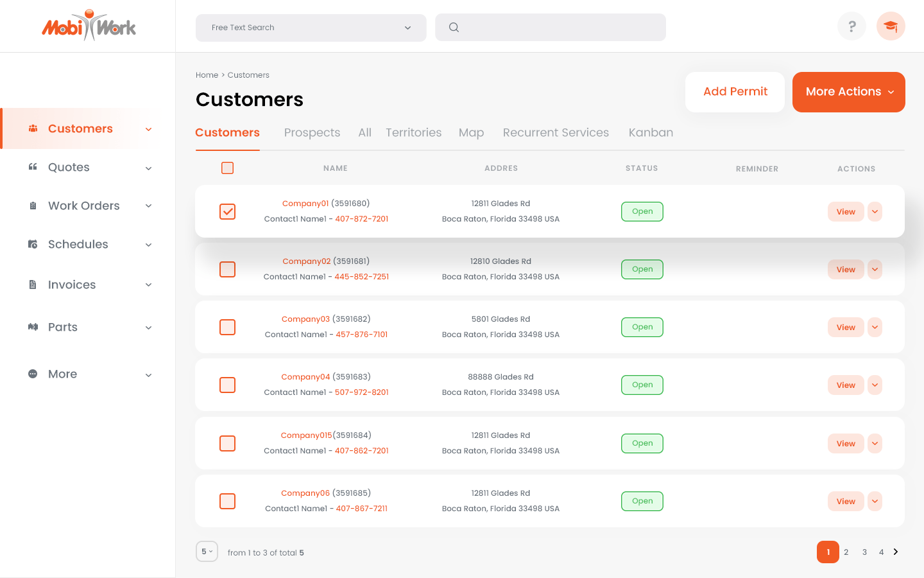
Task: Expand action arrow beside Company04 View
Action: pos(875,385)
